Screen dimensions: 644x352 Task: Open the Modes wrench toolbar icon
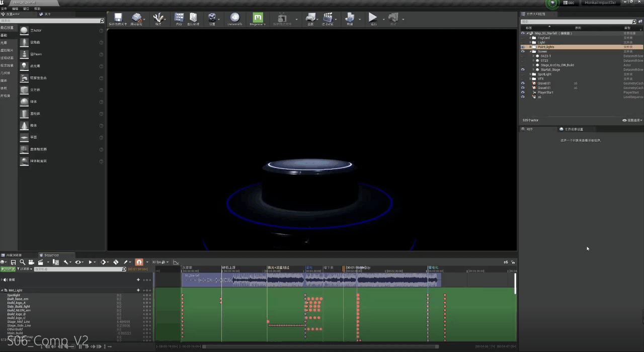click(x=158, y=18)
